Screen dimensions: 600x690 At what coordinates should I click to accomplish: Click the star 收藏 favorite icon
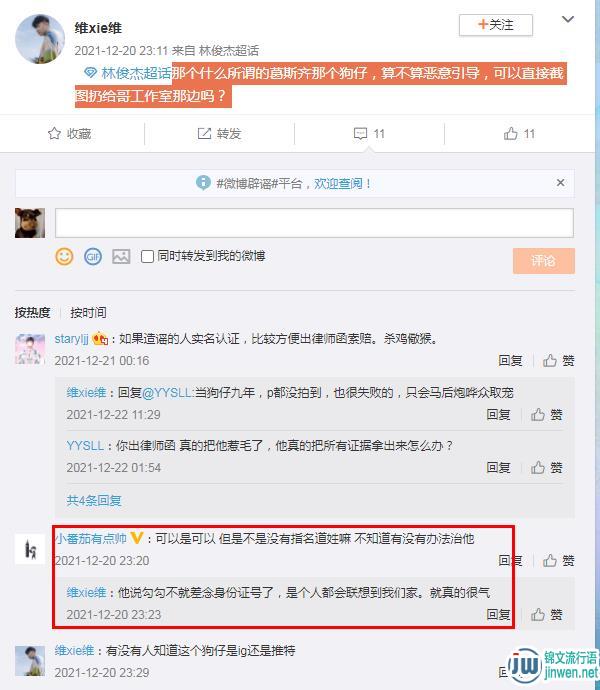54,133
